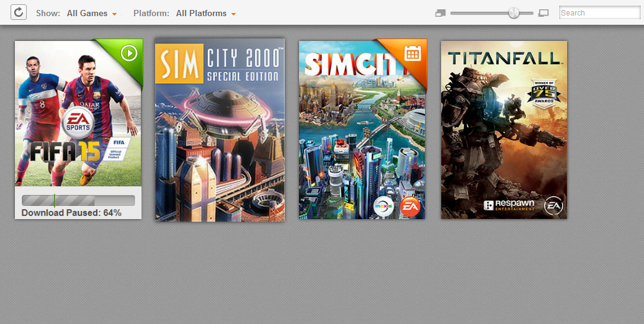Click the large tile size icon
The image size is (644, 324).
[x=543, y=13]
